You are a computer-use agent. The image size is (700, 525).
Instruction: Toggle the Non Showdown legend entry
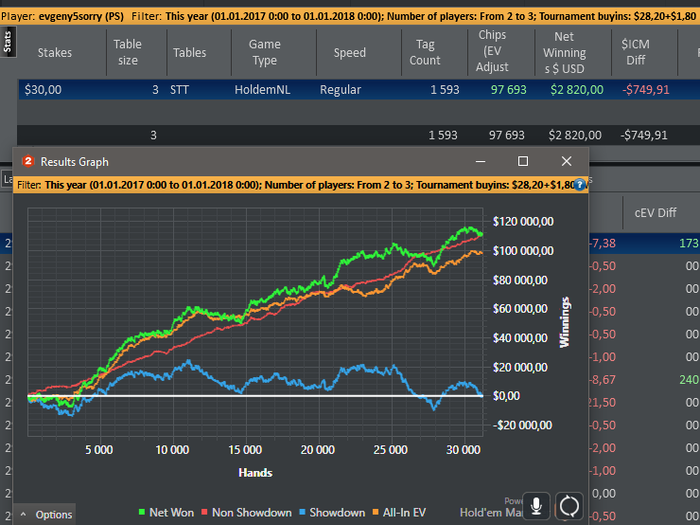click(x=247, y=512)
